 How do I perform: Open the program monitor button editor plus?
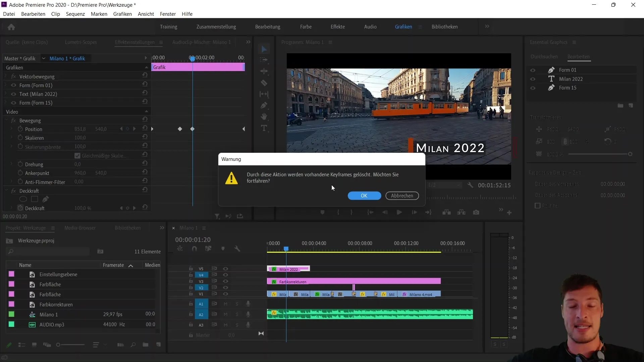(x=509, y=213)
